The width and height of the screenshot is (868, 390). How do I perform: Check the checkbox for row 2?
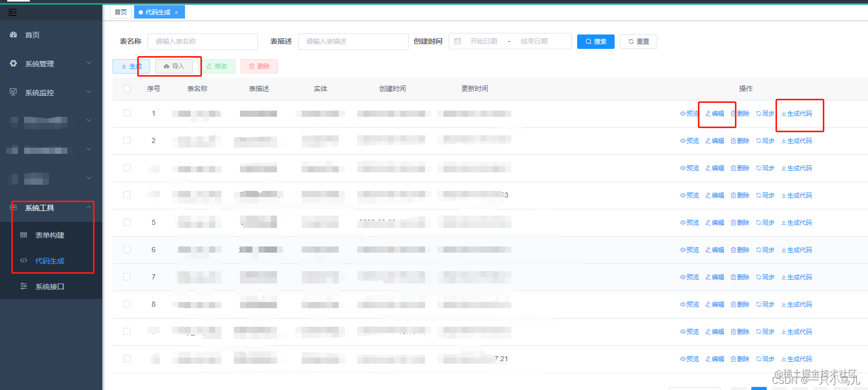point(127,140)
